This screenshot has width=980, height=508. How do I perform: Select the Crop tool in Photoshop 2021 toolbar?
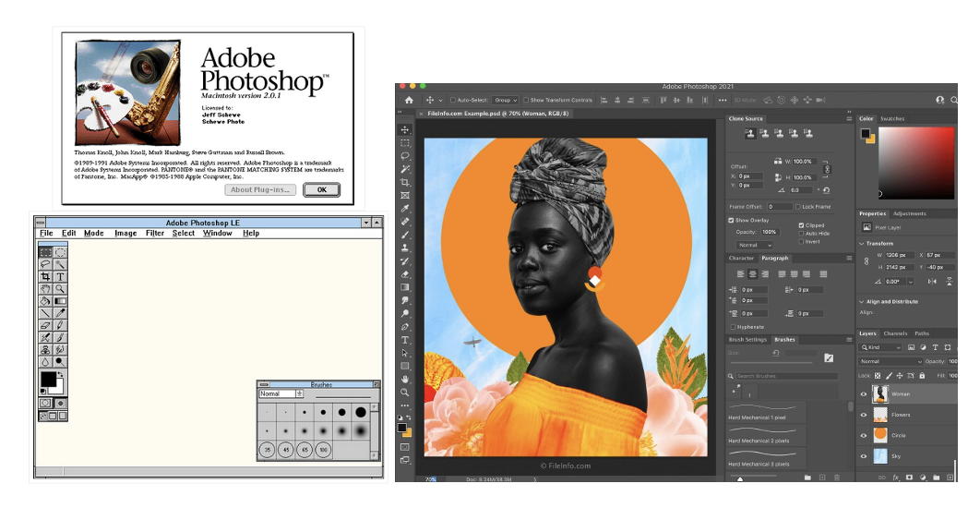pyautogui.click(x=405, y=183)
